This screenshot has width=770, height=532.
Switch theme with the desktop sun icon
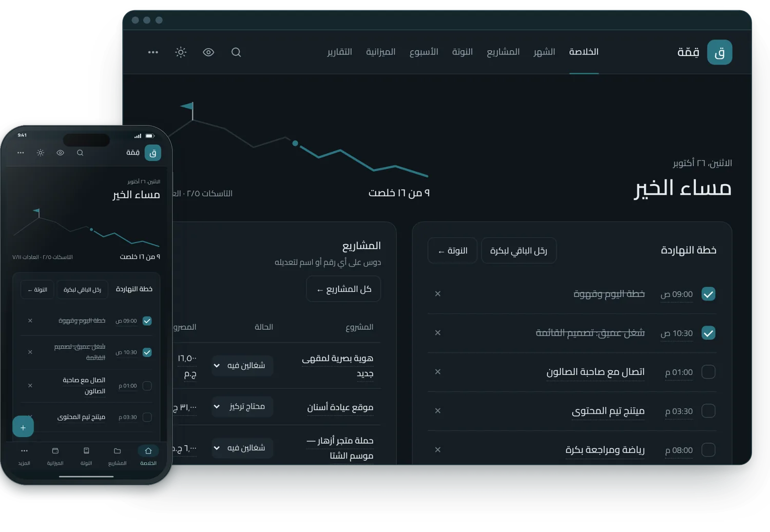181,52
